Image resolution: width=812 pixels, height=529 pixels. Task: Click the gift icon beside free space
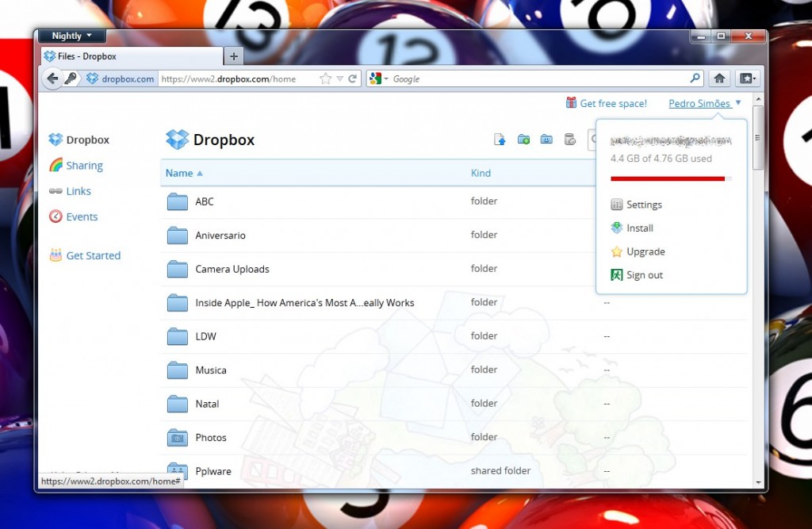[x=571, y=102]
